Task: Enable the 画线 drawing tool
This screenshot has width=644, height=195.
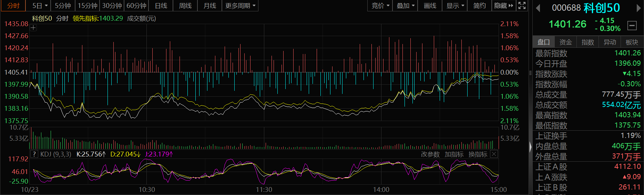Action: [430, 6]
